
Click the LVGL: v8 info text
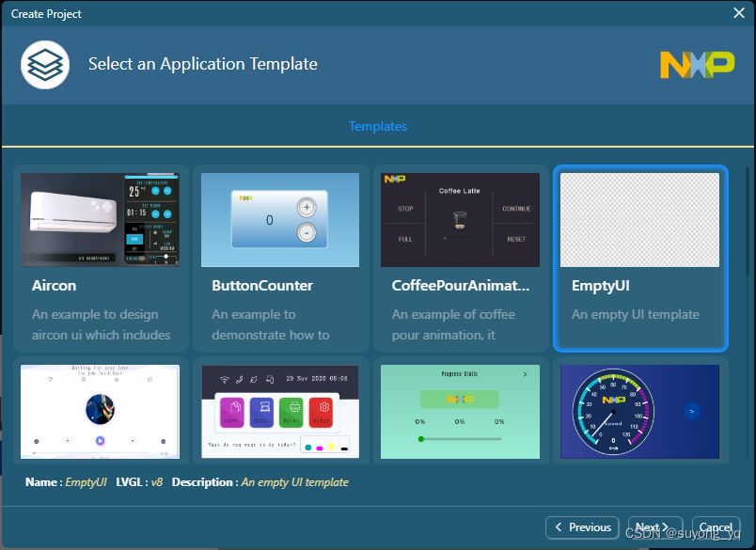139,482
